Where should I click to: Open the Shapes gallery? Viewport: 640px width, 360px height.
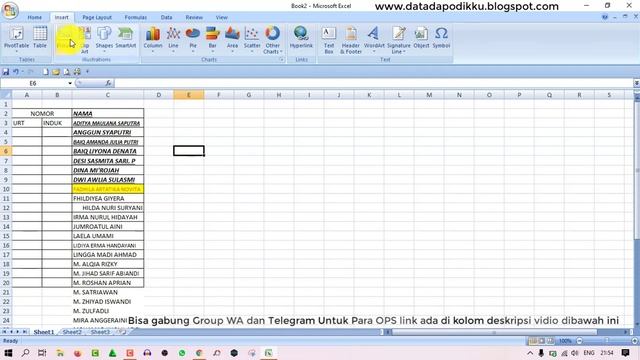(x=104, y=39)
